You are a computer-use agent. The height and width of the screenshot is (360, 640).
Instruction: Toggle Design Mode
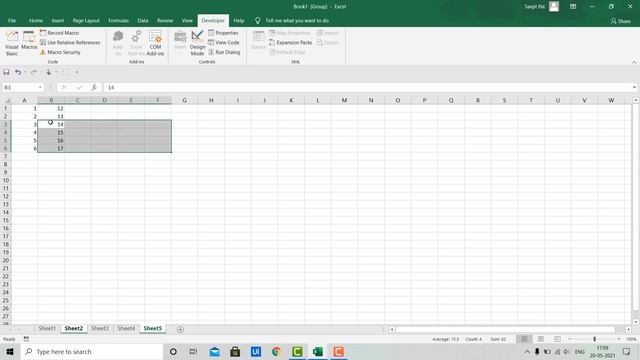tap(197, 43)
